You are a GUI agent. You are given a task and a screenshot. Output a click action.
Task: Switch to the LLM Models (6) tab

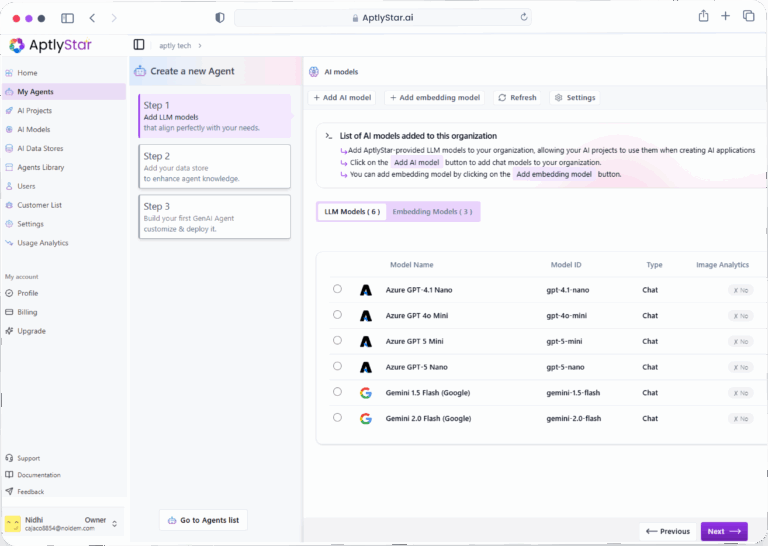(352, 212)
